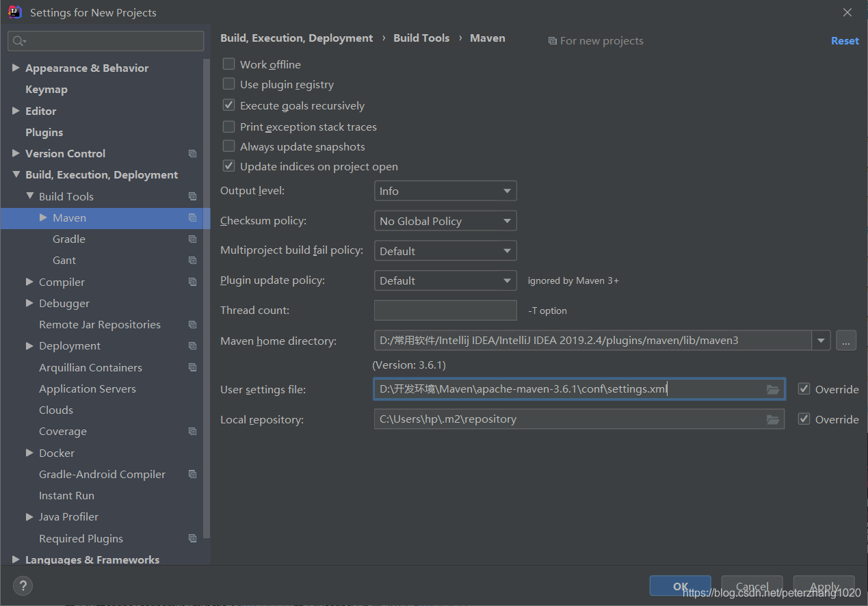This screenshot has height=606, width=868.
Task: Click the project-level icon beside Required Plugins
Action: tap(192, 538)
